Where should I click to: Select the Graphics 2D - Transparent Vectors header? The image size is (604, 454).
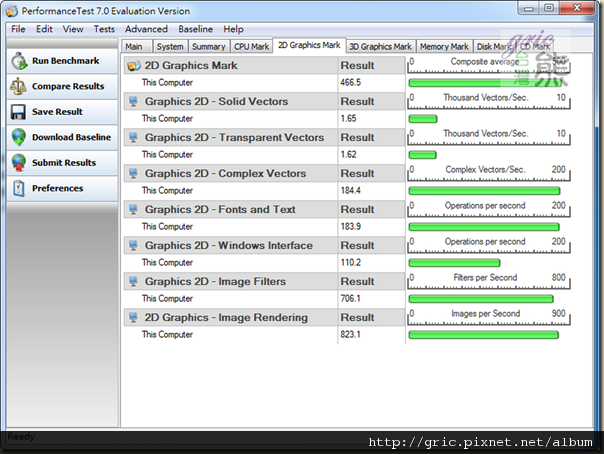tap(231, 137)
